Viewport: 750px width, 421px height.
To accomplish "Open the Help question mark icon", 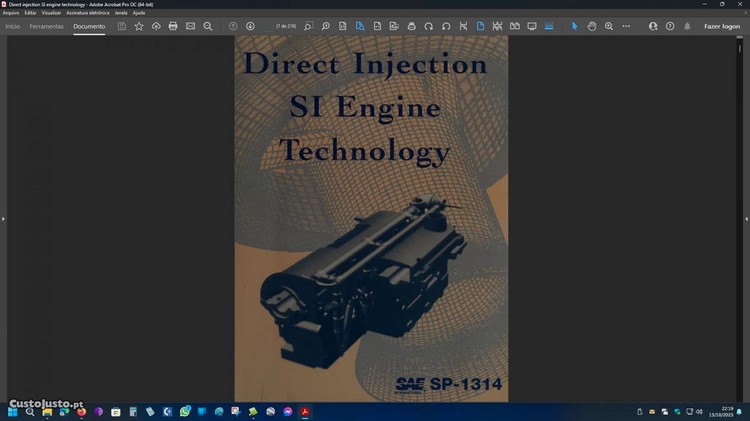I will [x=670, y=26].
